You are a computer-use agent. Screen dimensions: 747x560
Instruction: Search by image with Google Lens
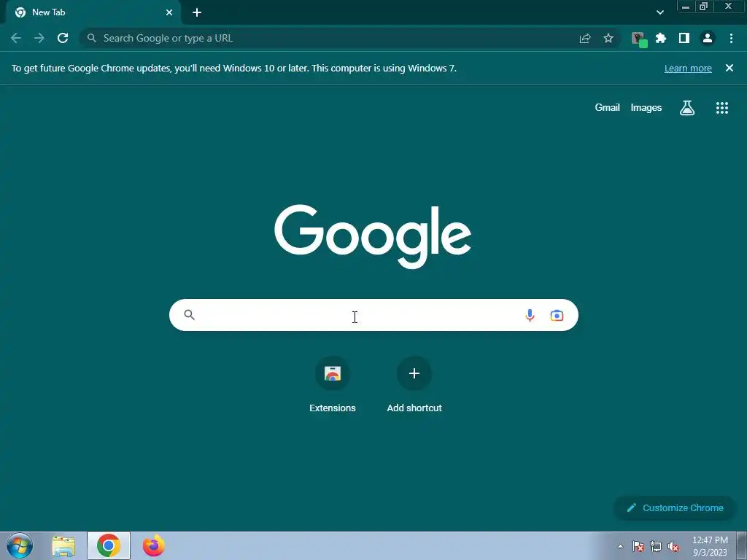(557, 315)
